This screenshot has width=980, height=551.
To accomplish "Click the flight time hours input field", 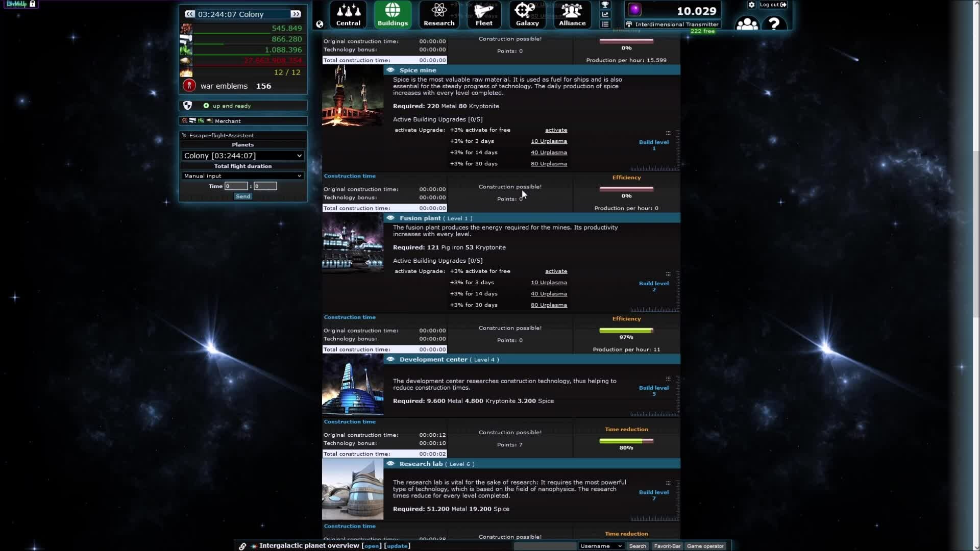I will pyautogui.click(x=236, y=186).
